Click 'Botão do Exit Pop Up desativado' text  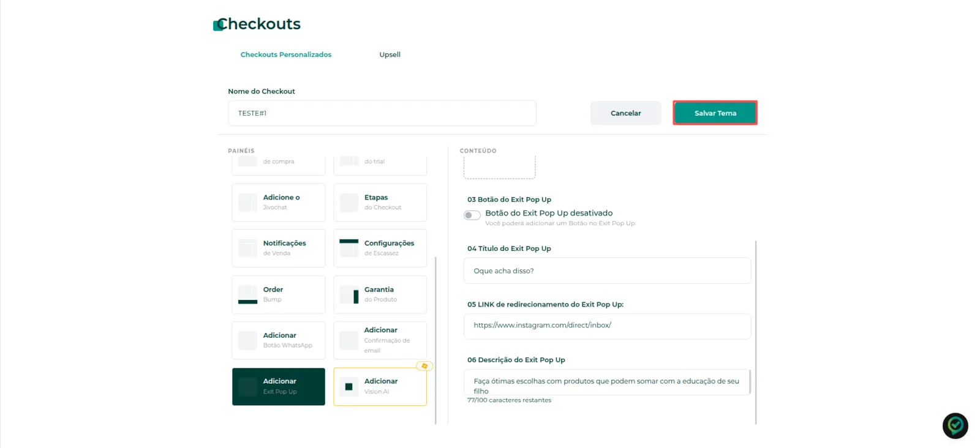click(x=549, y=213)
